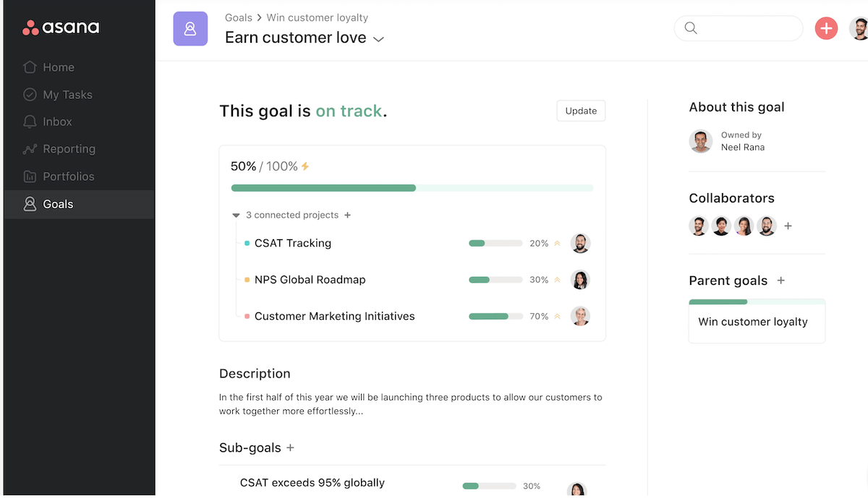Open Reporting from the sidebar
The height and width of the screenshot is (504, 868).
[69, 149]
